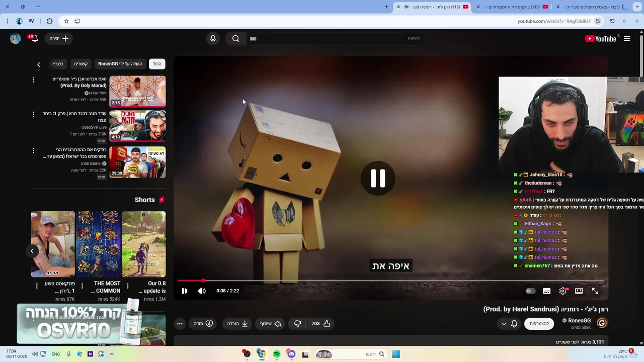Open options for the 87K views Short
Screen dimensions: 644x362
(36, 286)
